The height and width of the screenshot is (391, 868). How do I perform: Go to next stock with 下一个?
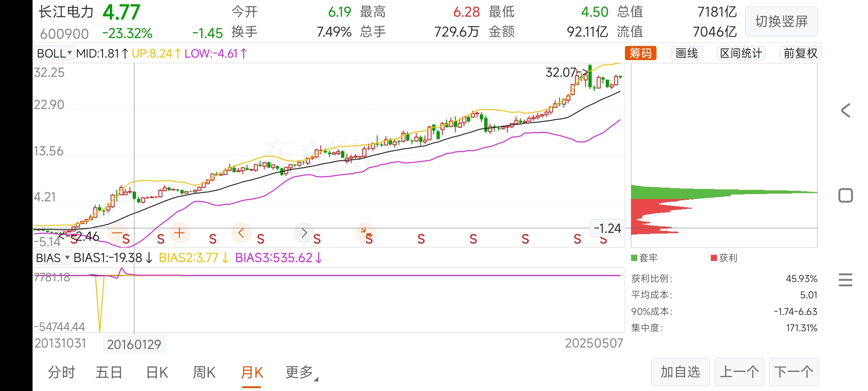coord(793,372)
